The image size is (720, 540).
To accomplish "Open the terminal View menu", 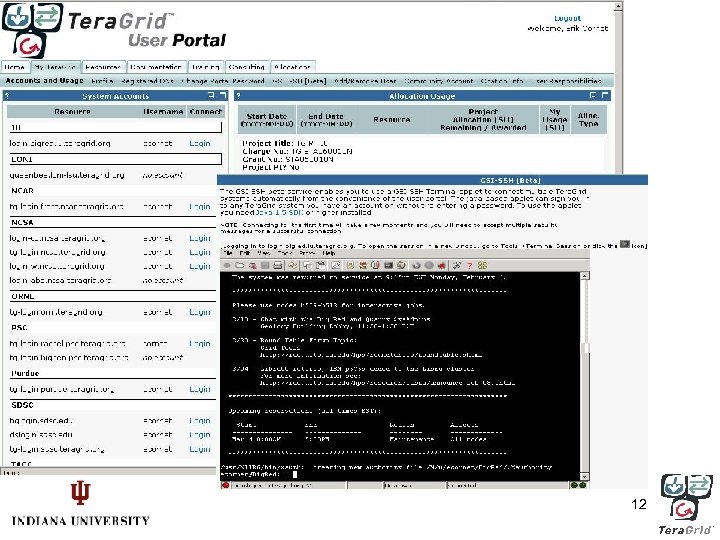I will [x=264, y=253].
